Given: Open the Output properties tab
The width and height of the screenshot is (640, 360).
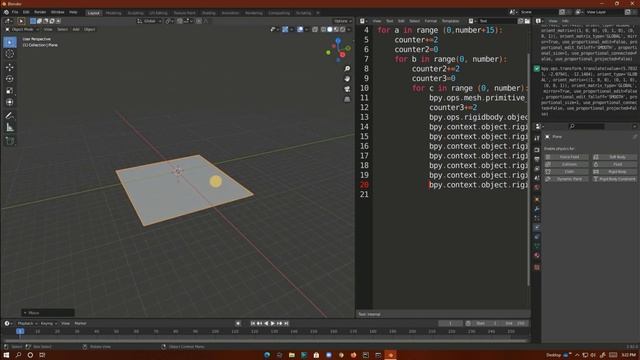Looking at the screenshot, I should (537, 159).
